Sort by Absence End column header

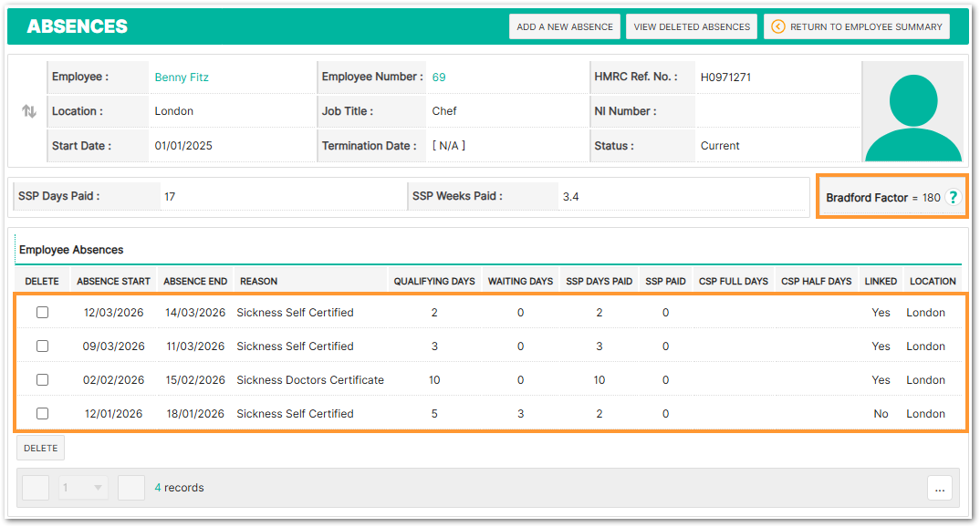pyautogui.click(x=195, y=281)
